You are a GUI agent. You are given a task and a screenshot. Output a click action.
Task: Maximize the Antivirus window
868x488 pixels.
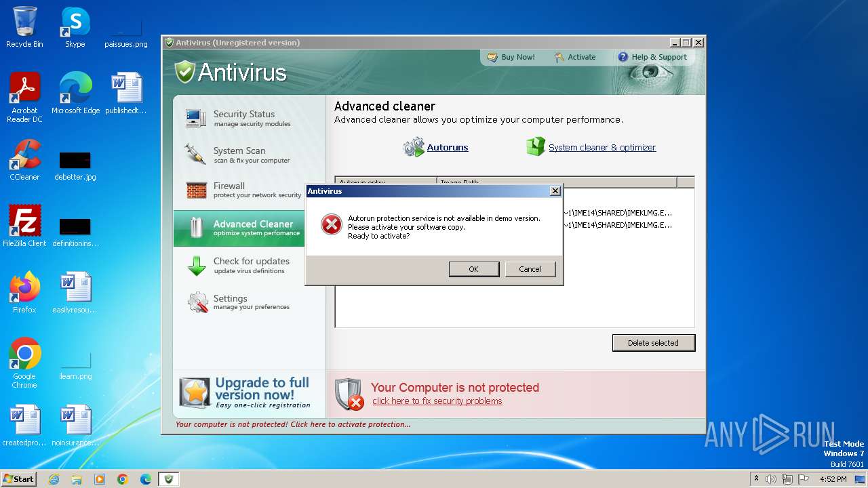coord(686,43)
